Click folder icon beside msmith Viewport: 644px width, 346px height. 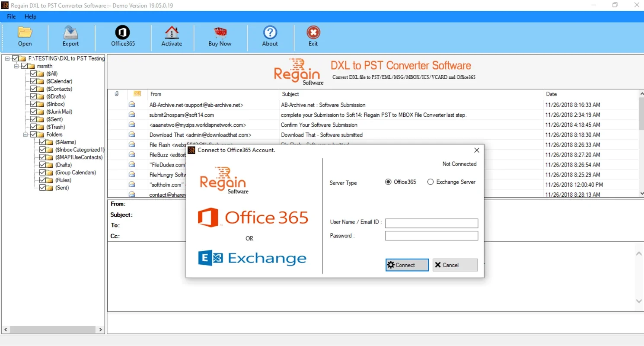coord(32,66)
